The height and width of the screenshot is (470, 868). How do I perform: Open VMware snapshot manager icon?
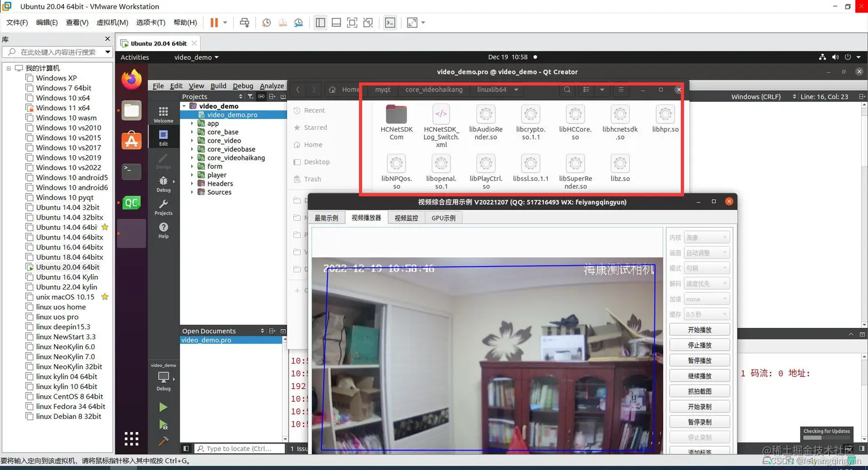pyautogui.click(x=299, y=22)
